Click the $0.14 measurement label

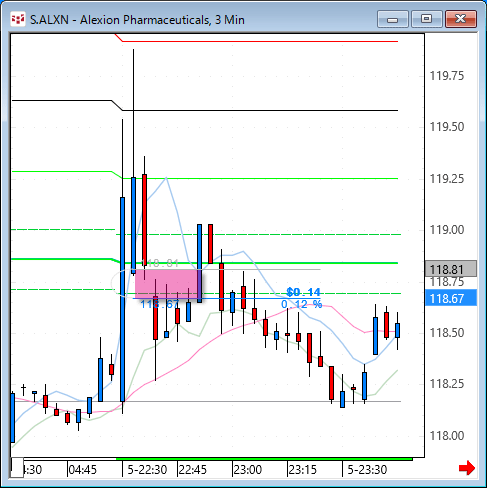[x=303, y=292]
